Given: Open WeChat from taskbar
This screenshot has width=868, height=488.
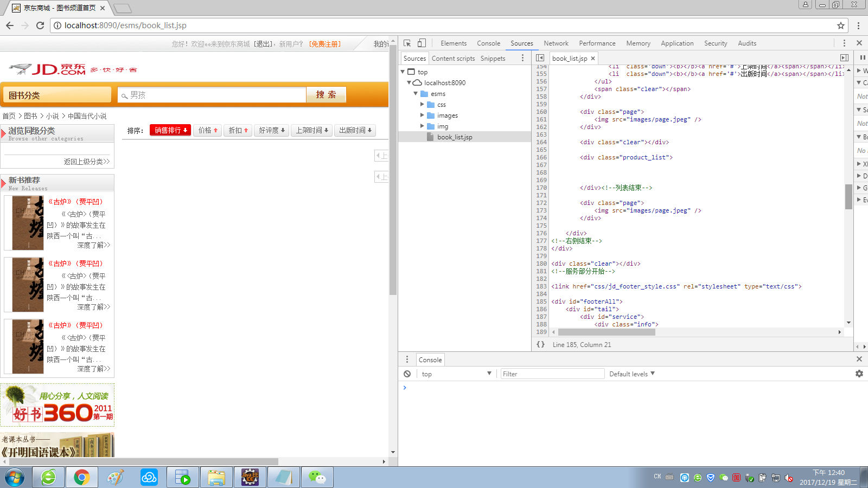Looking at the screenshot, I should coord(317,478).
